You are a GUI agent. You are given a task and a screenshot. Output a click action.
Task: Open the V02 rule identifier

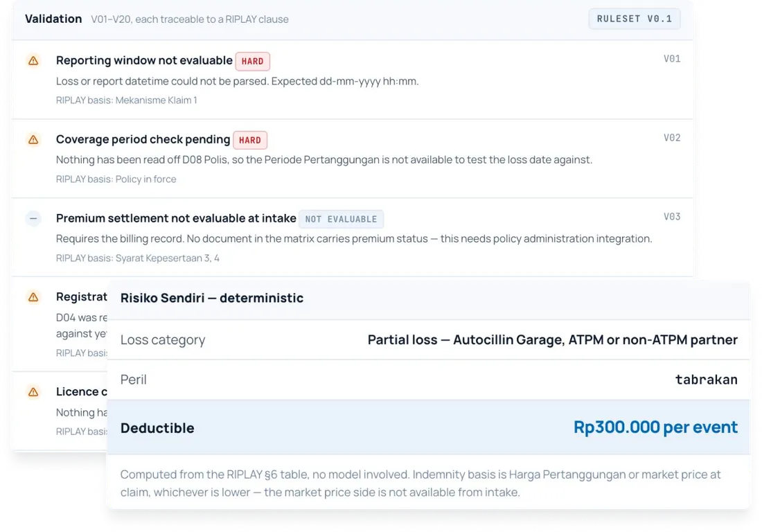(x=672, y=138)
